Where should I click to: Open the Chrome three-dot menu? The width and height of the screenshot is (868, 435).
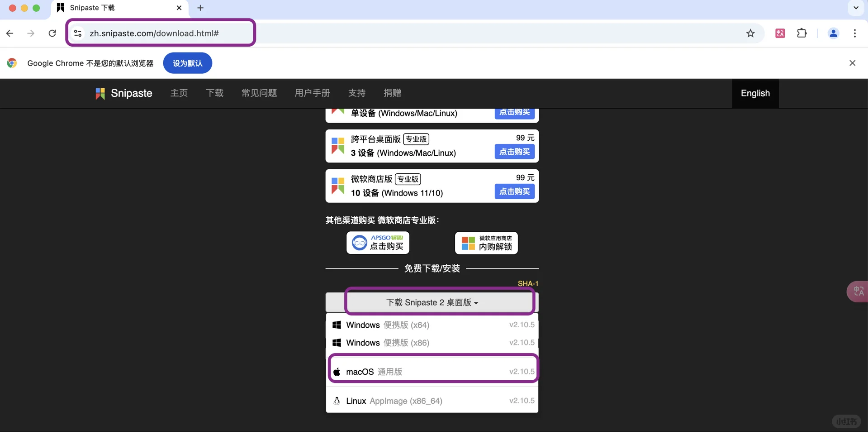[x=855, y=33]
